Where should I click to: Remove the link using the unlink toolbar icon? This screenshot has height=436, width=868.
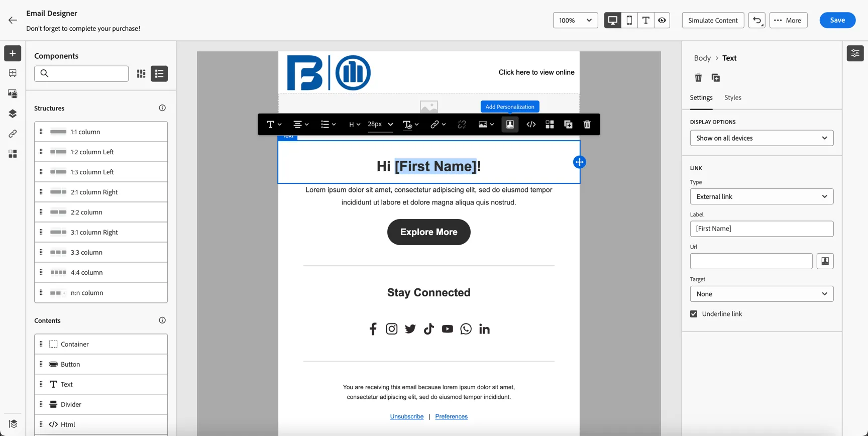[x=462, y=125]
